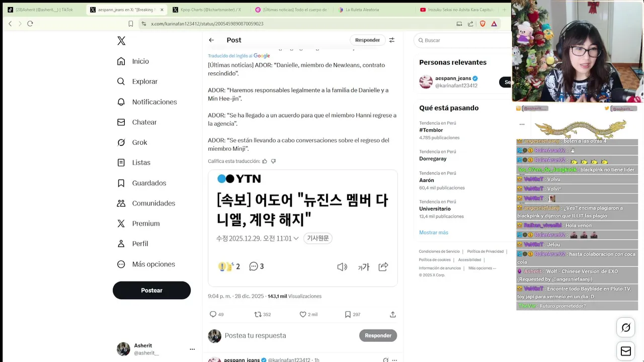The height and width of the screenshot is (362, 644).
Task: Click the X logo in sidebar
Action: [x=121, y=41]
